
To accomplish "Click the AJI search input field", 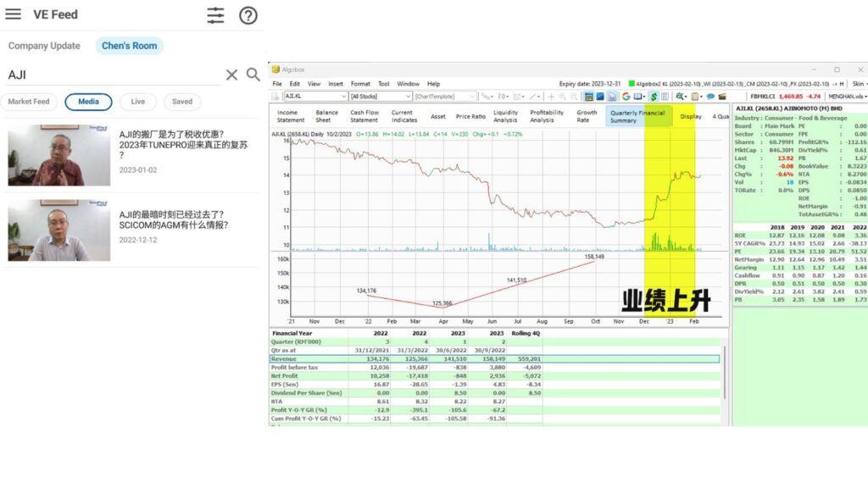I will (x=114, y=75).
